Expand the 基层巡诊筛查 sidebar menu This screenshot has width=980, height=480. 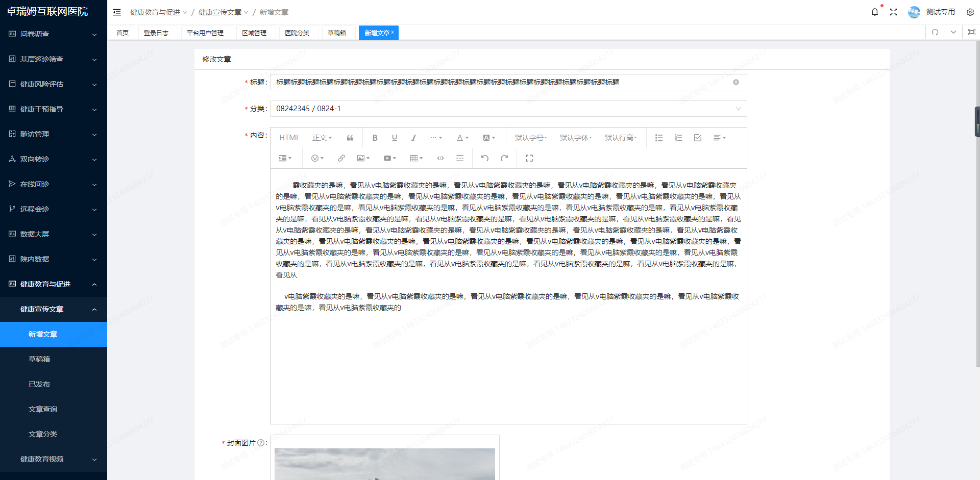click(54, 59)
